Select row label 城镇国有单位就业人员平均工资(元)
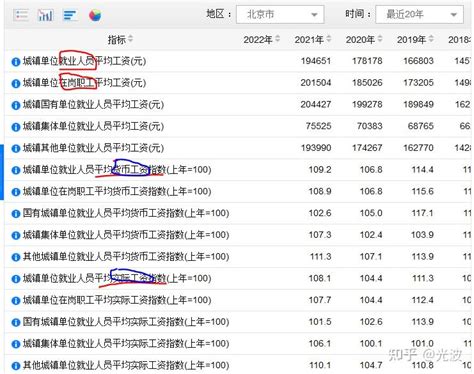This screenshot has height=374, width=474. [93, 105]
